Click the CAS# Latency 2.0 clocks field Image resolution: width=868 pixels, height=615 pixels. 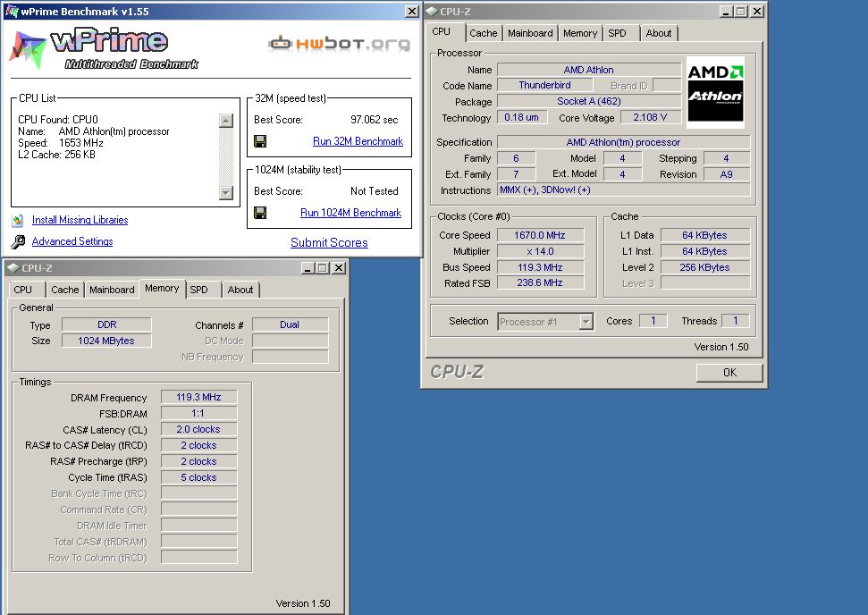tap(198, 429)
